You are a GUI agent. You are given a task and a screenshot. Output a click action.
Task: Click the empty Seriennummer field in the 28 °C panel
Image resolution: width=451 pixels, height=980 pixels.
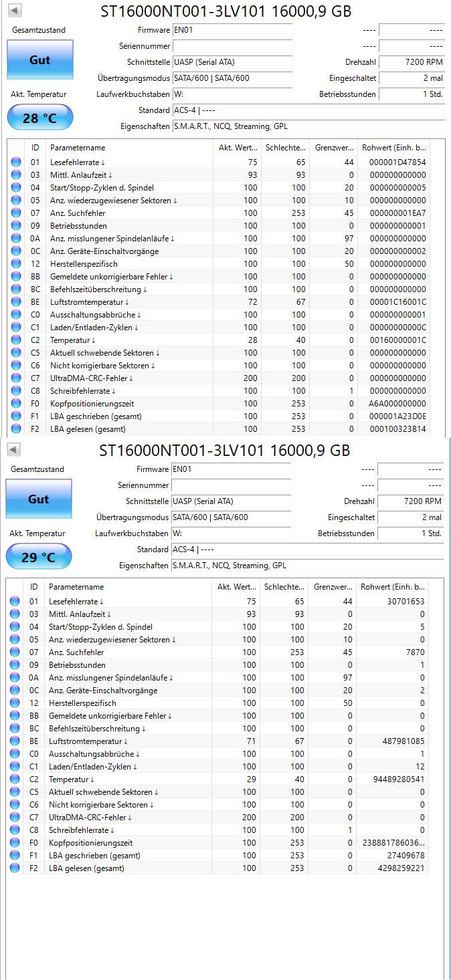click(x=232, y=46)
